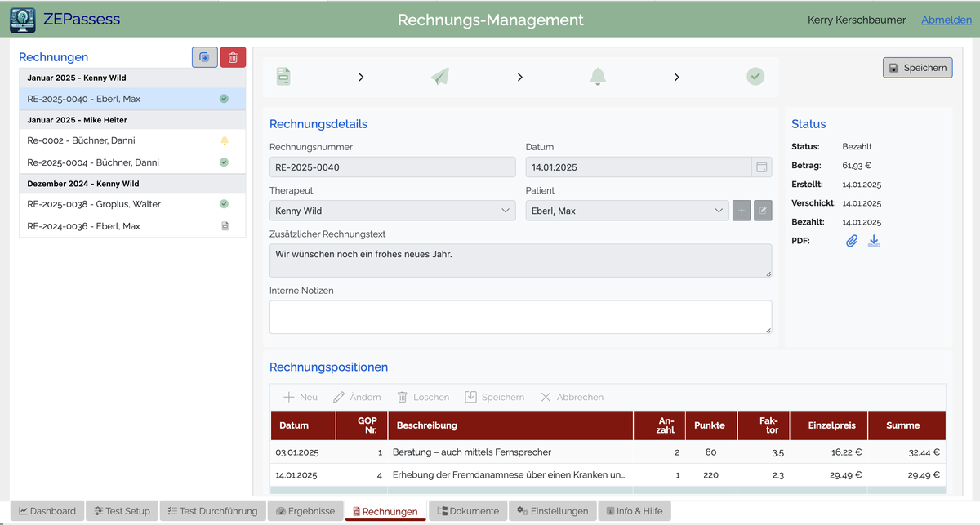Click row 'Erhebung der Fremdanamnese' description

509,474
